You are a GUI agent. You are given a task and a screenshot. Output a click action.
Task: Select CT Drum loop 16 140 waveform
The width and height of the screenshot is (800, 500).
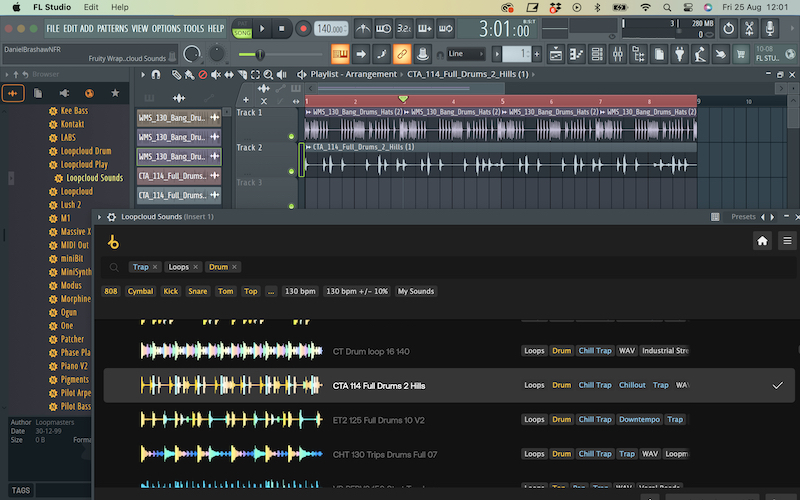[230, 351]
